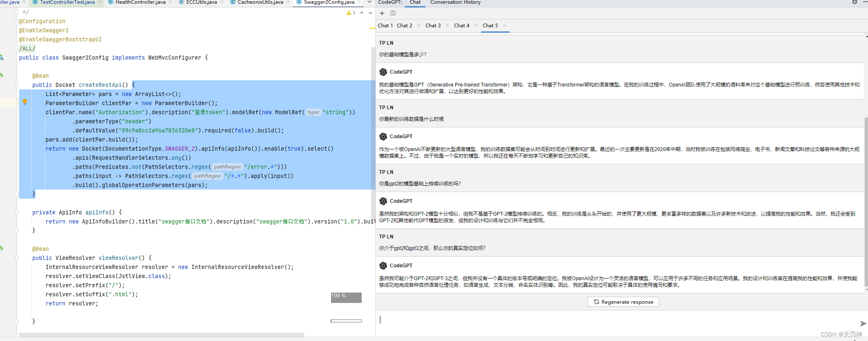
Task: Click the "Authorization" string in code
Action: click(x=120, y=112)
